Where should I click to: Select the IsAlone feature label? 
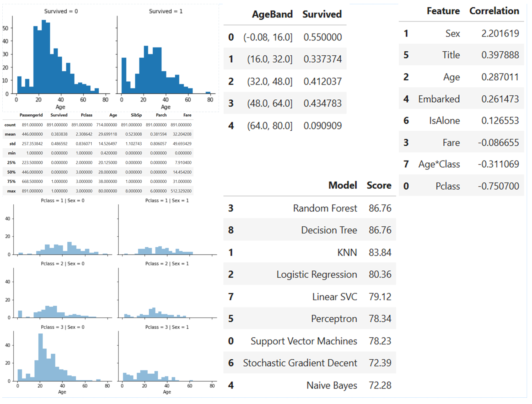pos(444,120)
